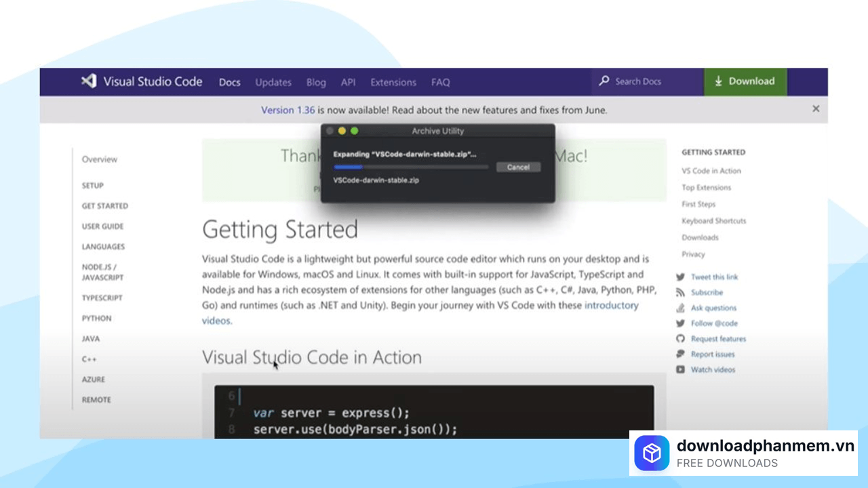Viewport: 868px width, 488px height.
Task: Click the Twitter icon beside Follow @code
Action: (x=680, y=323)
